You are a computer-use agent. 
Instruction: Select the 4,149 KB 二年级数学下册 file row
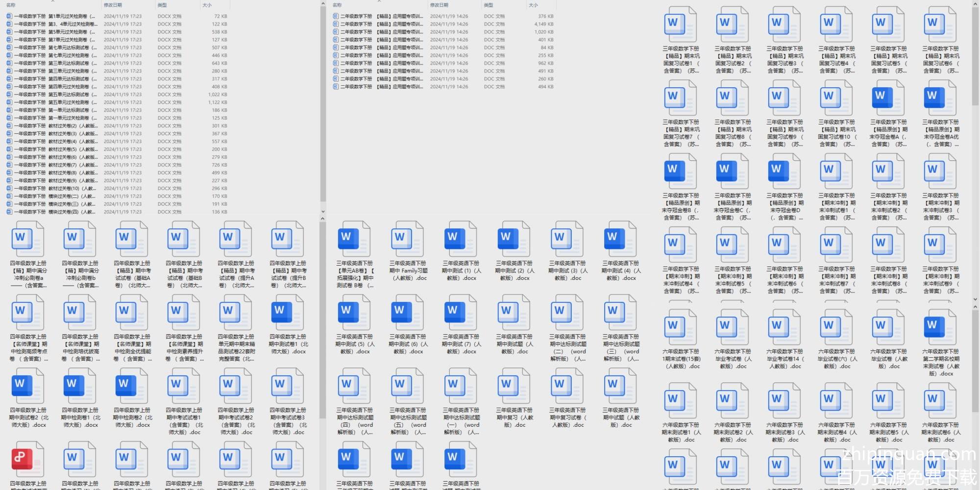click(x=377, y=24)
